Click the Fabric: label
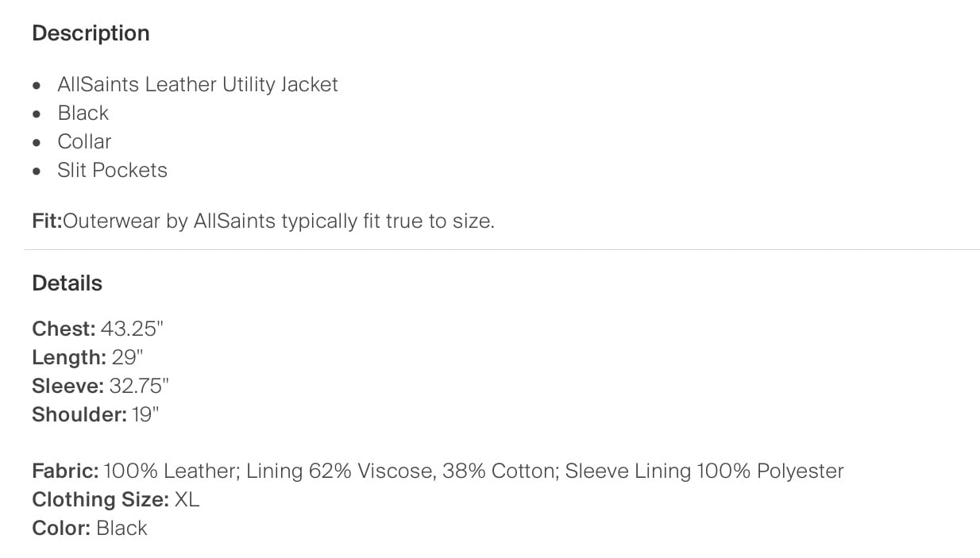The image size is (980, 558). 65,471
